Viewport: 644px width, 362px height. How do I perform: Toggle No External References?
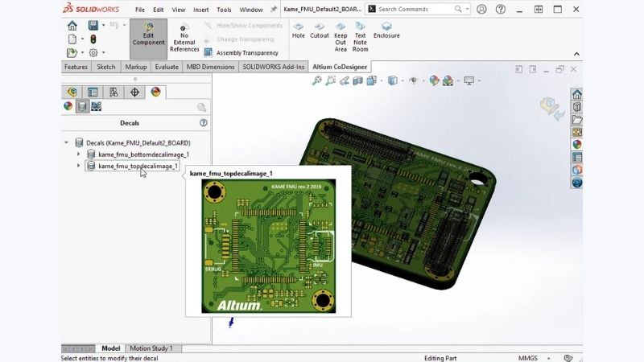(x=184, y=39)
